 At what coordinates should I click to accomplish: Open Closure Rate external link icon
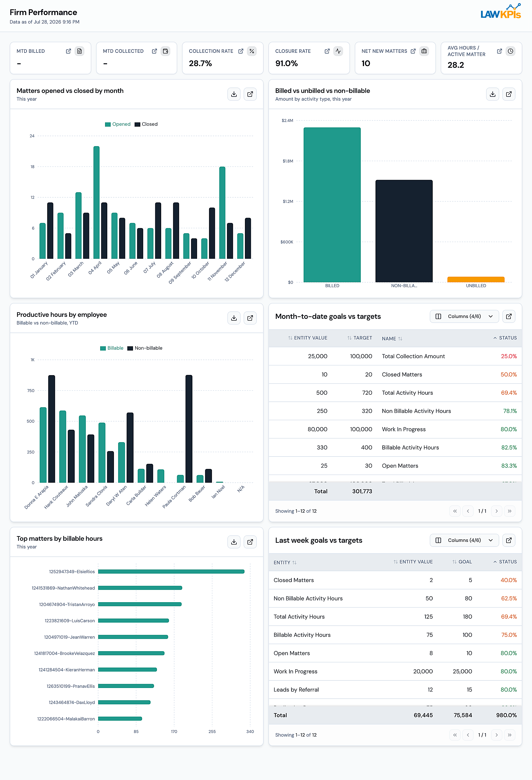click(x=327, y=51)
